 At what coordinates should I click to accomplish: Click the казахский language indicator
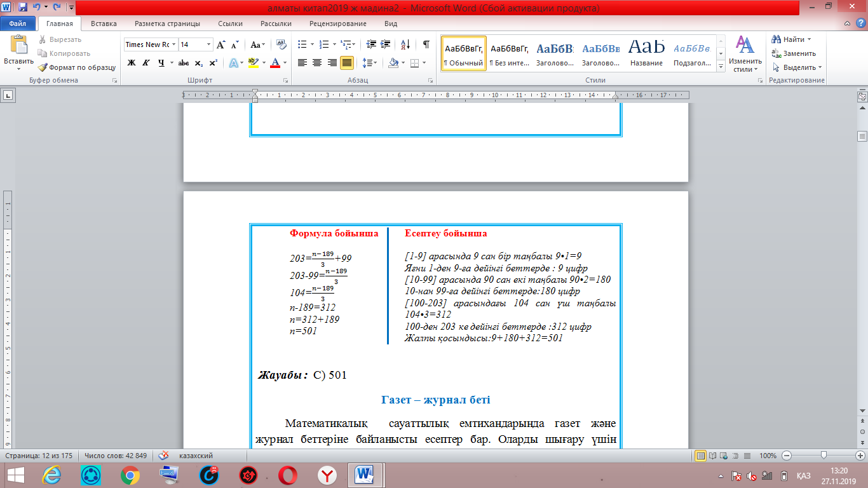tap(196, 456)
